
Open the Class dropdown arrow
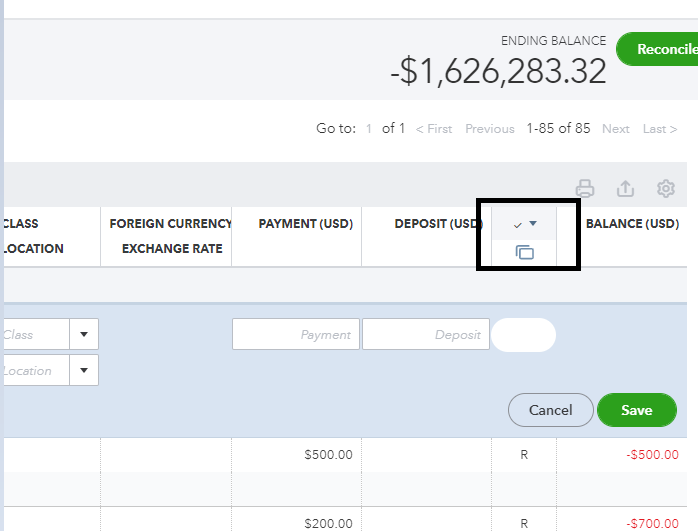tap(84, 335)
